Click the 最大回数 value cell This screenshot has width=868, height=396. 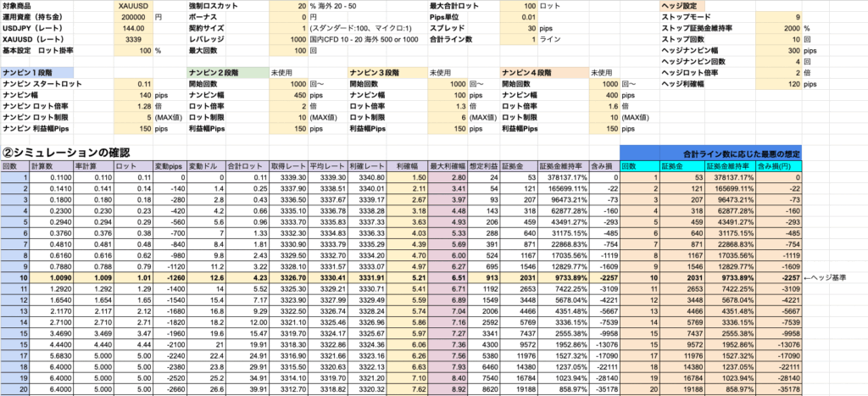pyautogui.click(x=288, y=50)
